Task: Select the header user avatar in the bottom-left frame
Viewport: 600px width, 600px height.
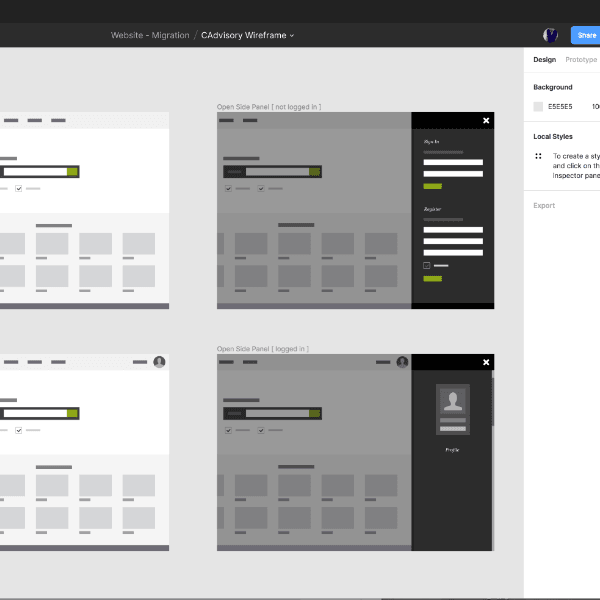Action: (x=159, y=362)
